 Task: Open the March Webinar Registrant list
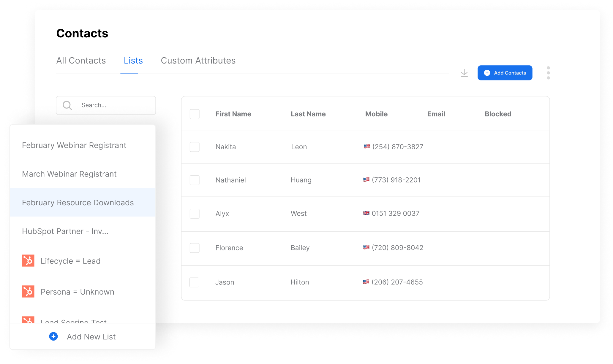69,174
